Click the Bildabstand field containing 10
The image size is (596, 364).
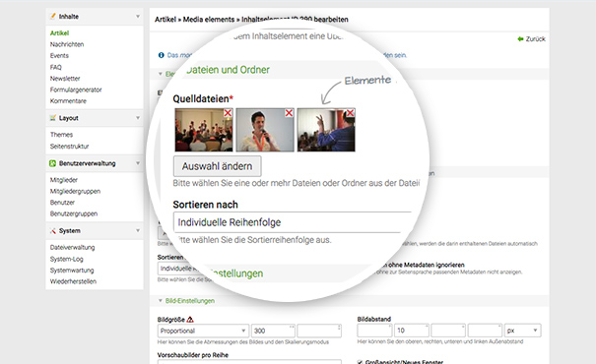412,331
